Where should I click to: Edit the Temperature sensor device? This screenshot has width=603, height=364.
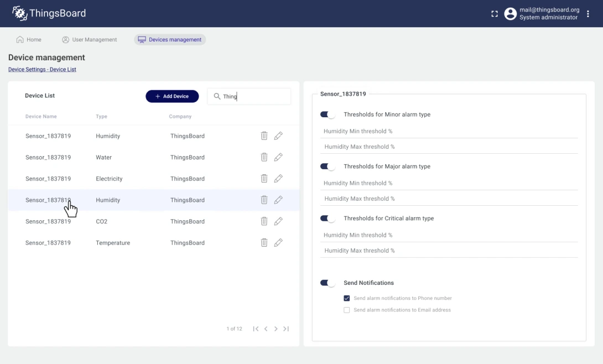(278, 243)
